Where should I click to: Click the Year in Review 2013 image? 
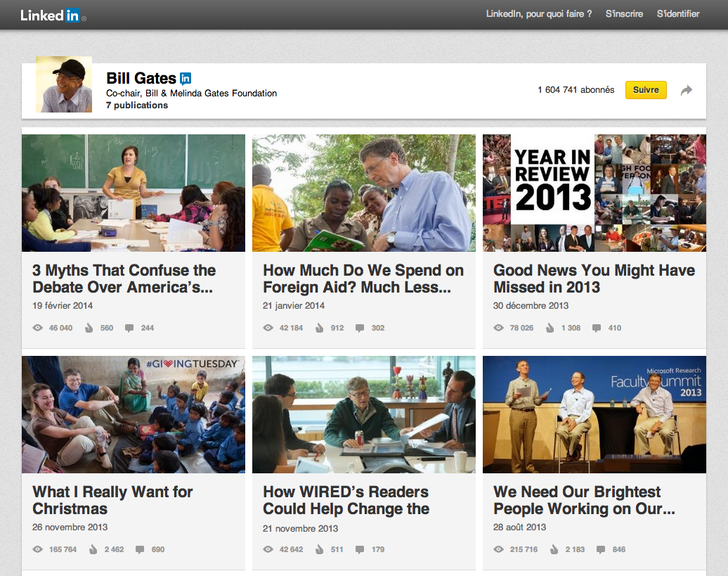click(x=594, y=193)
